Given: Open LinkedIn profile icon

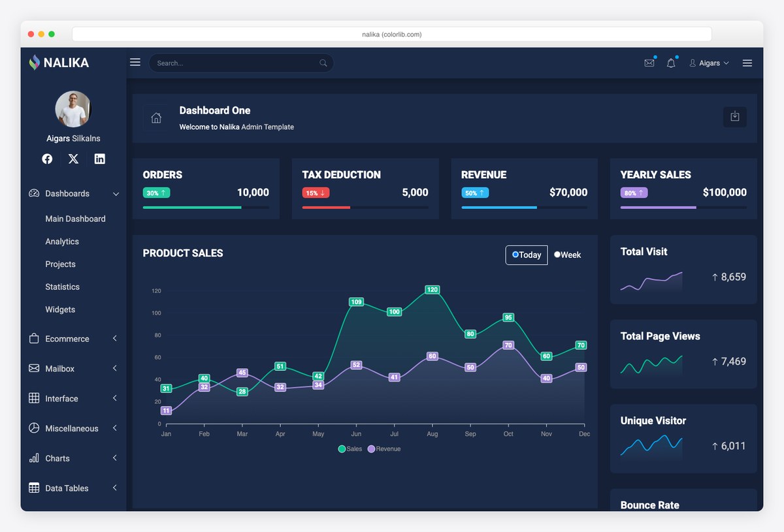Looking at the screenshot, I should pos(99,159).
